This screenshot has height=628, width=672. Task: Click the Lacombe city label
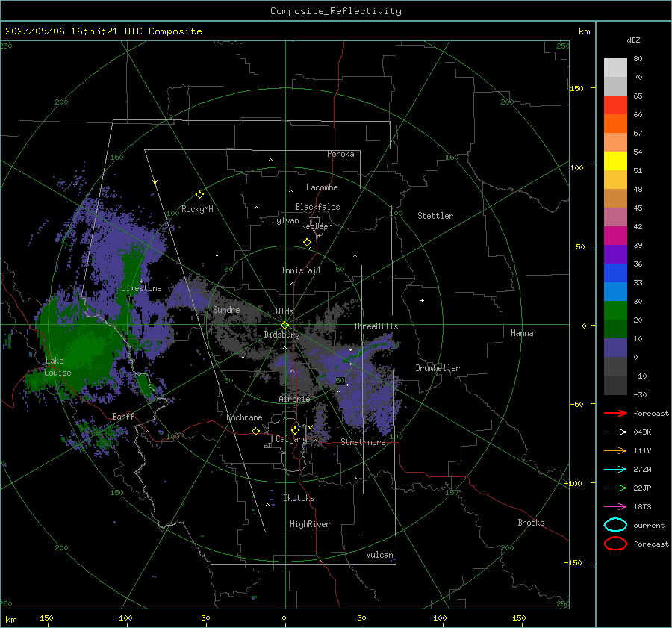pyautogui.click(x=322, y=187)
